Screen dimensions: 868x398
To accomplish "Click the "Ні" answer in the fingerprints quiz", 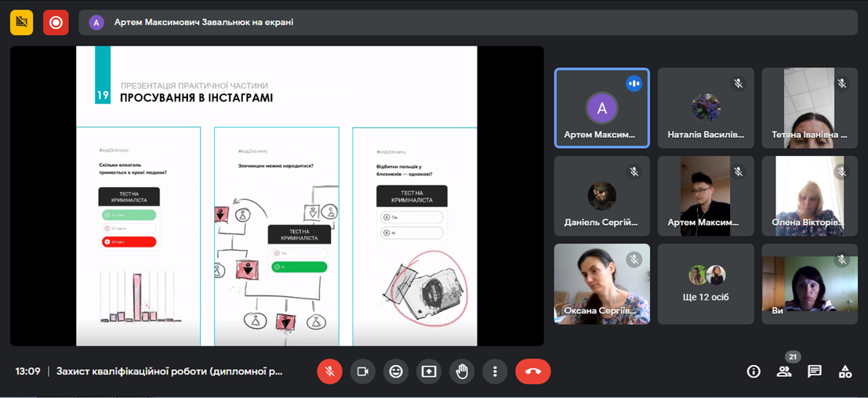I will 412,233.
